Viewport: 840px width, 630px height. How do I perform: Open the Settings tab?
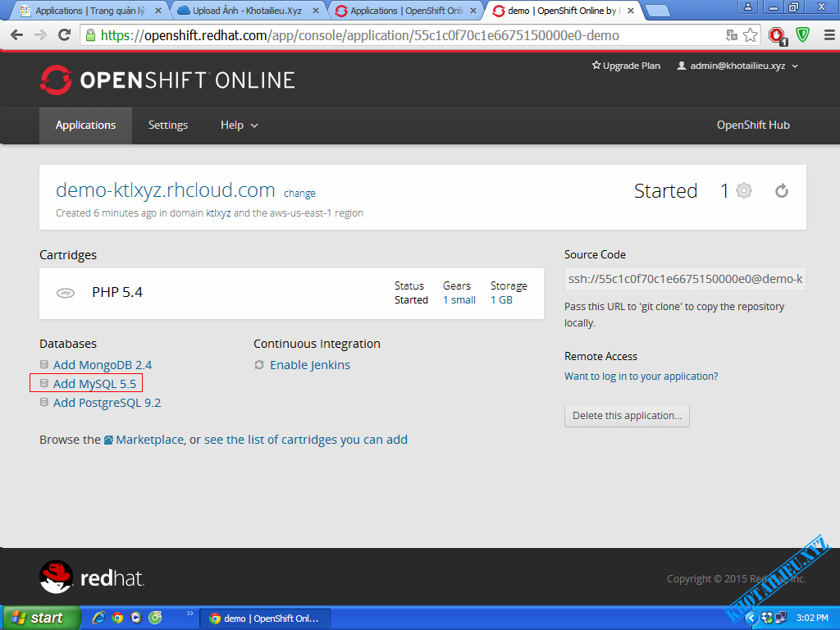click(167, 125)
